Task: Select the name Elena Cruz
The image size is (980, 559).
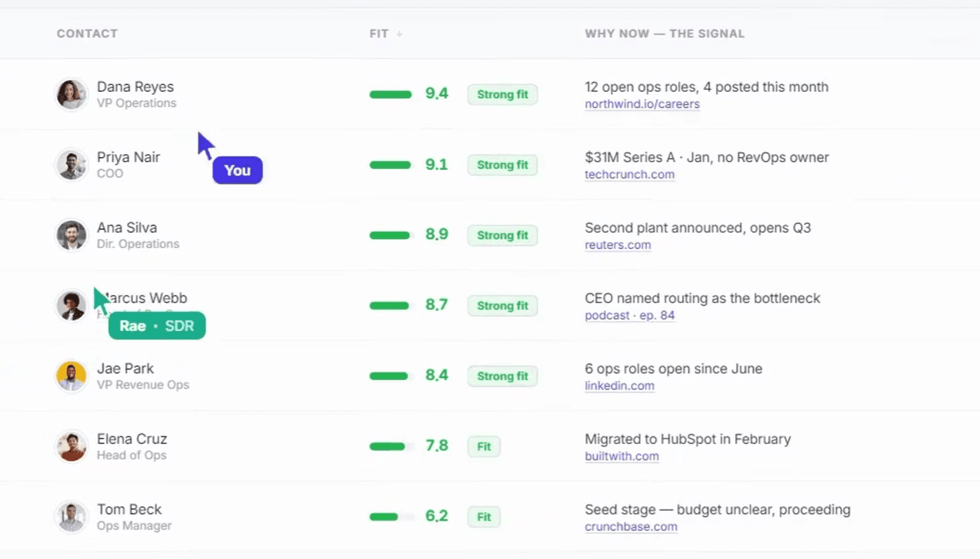Action: [x=132, y=439]
